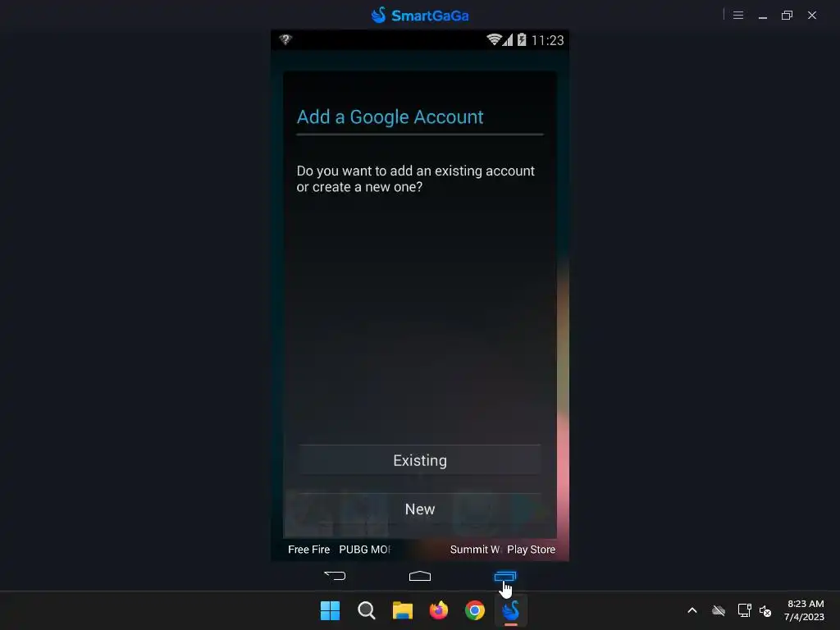The image size is (840, 630).
Task: Click the muted volume tray icon
Action: tap(765, 610)
